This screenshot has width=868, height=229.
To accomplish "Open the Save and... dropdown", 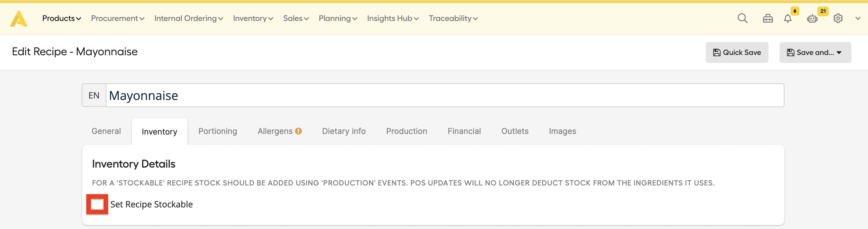I will (x=815, y=52).
